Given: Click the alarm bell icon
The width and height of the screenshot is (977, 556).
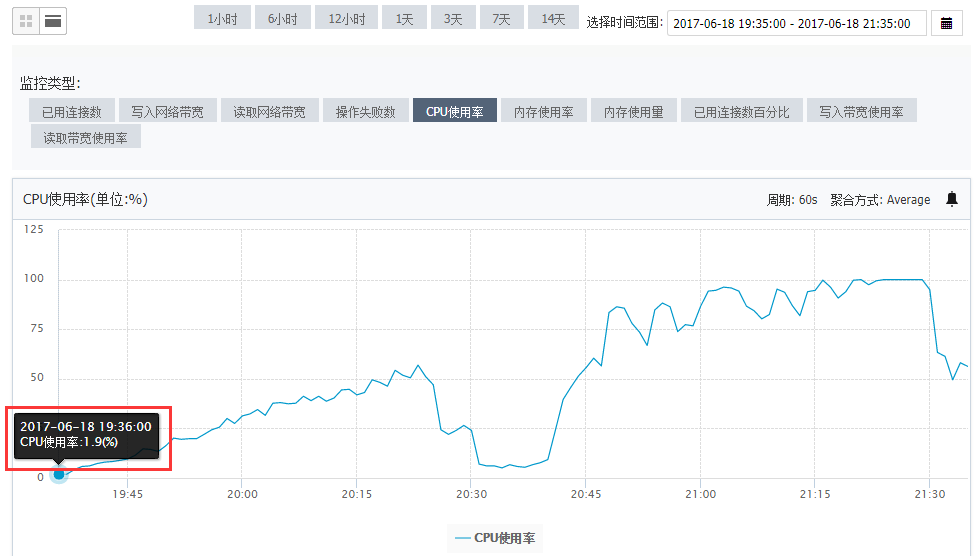Looking at the screenshot, I should pos(951,199).
